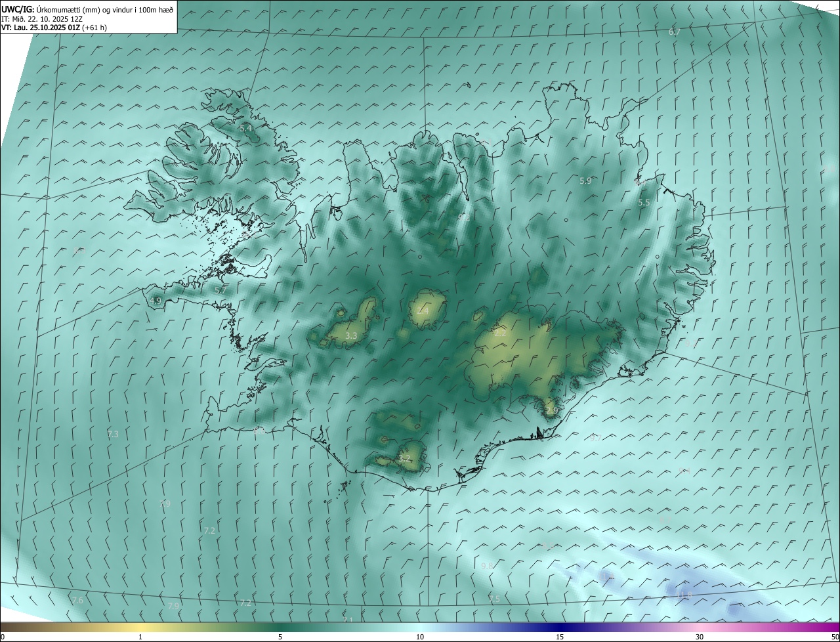Click the 6.7 value label on the map
This screenshot has height=642, width=840.
tap(674, 32)
